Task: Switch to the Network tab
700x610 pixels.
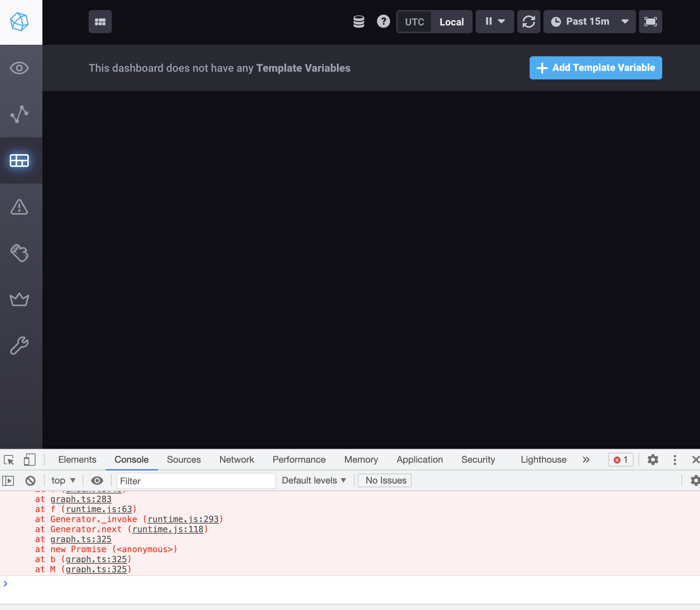Action: [236, 460]
